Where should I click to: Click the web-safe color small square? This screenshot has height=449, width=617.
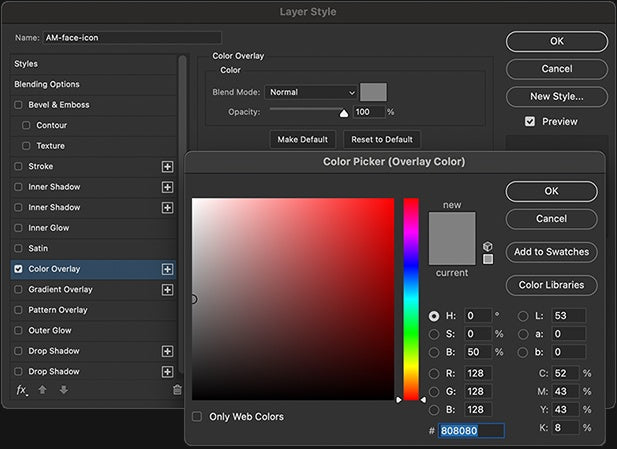[x=488, y=259]
